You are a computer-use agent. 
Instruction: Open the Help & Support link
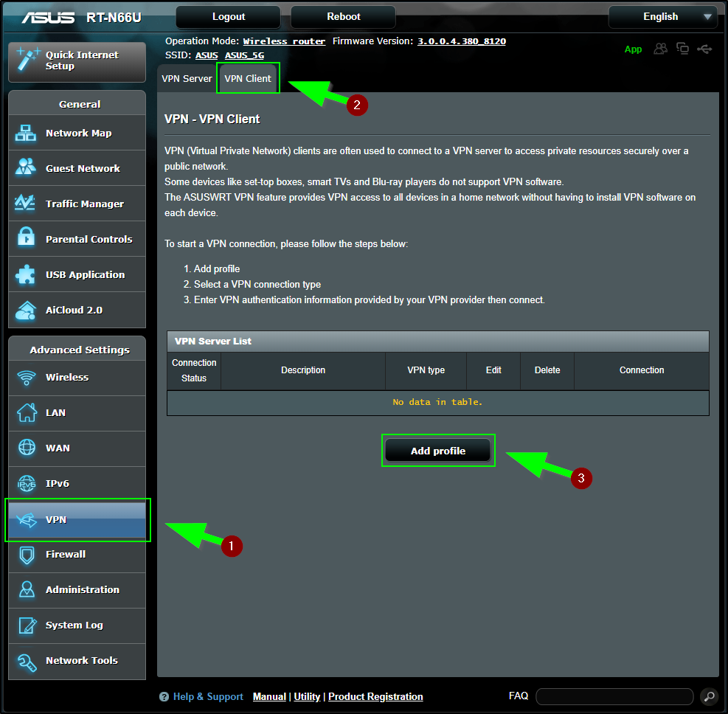point(208,696)
